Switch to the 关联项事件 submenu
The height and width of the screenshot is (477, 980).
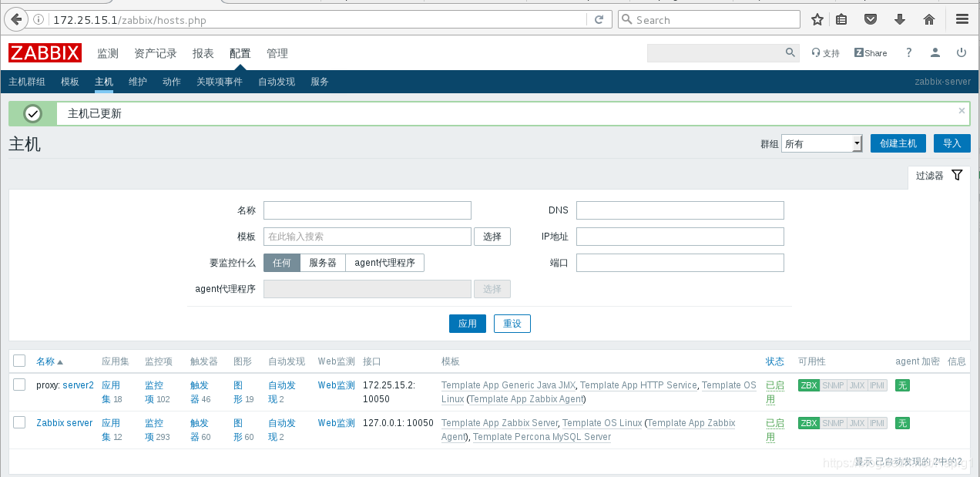click(x=220, y=82)
